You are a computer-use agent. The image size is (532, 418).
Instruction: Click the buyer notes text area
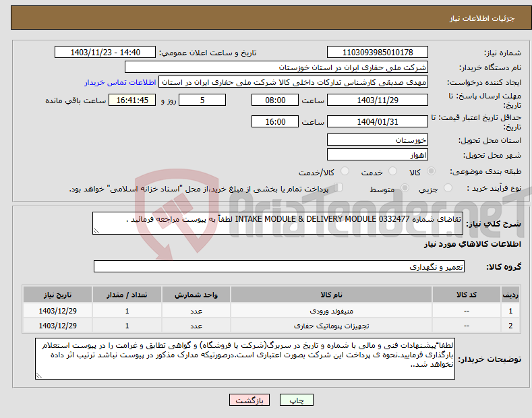[245, 359]
